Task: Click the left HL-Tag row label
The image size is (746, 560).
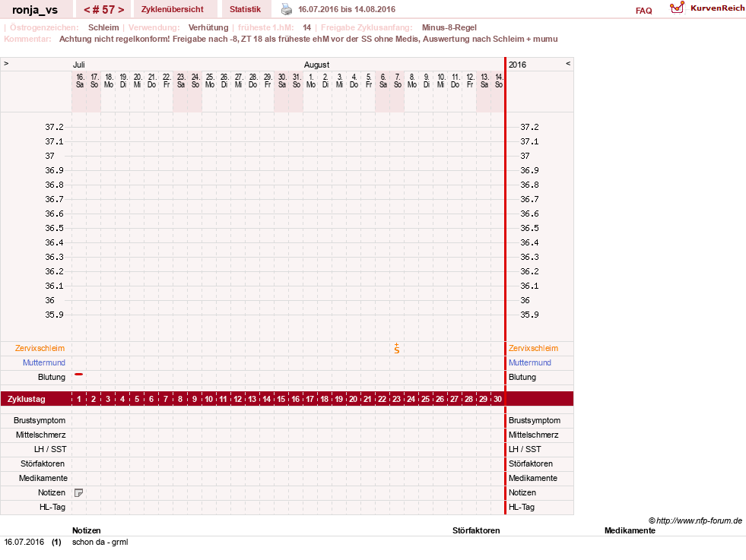Action: (52, 508)
